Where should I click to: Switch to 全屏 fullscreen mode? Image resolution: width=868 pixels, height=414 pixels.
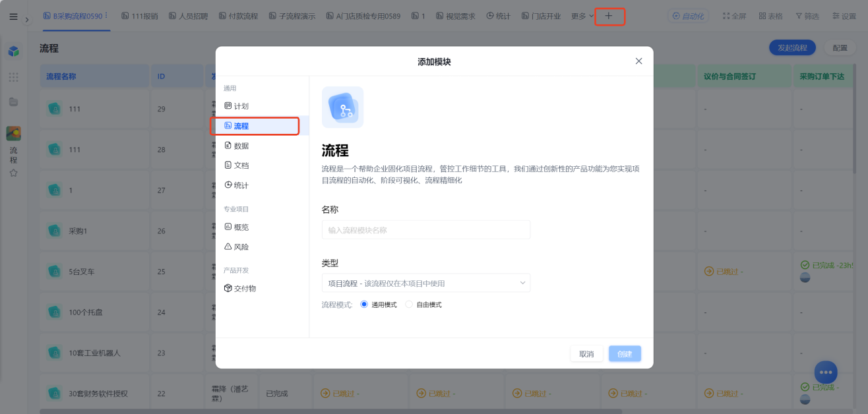pos(734,16)
